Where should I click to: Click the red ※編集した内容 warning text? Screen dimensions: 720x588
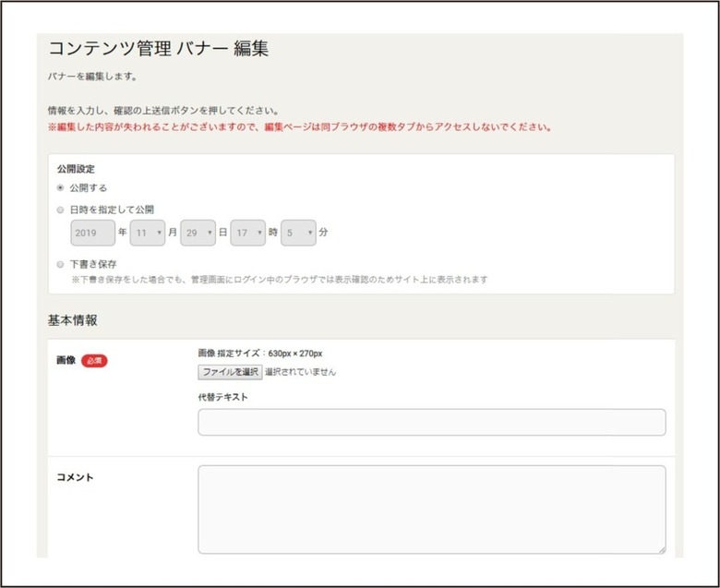point(300,127)
